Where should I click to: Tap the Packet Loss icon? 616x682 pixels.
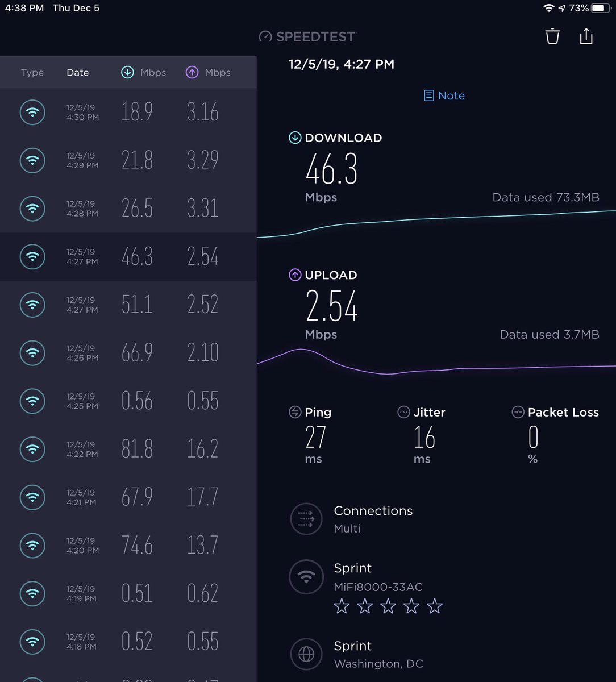[517, 411]
